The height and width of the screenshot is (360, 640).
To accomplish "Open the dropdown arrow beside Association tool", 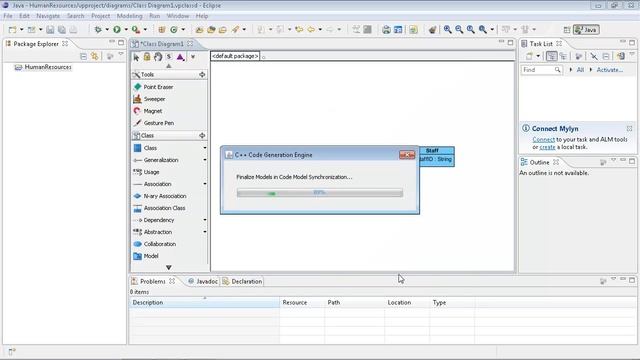I will click(x=205, y=184).
